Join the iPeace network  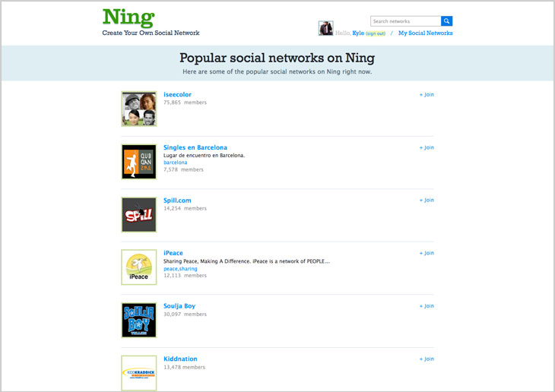pos(427,253)
